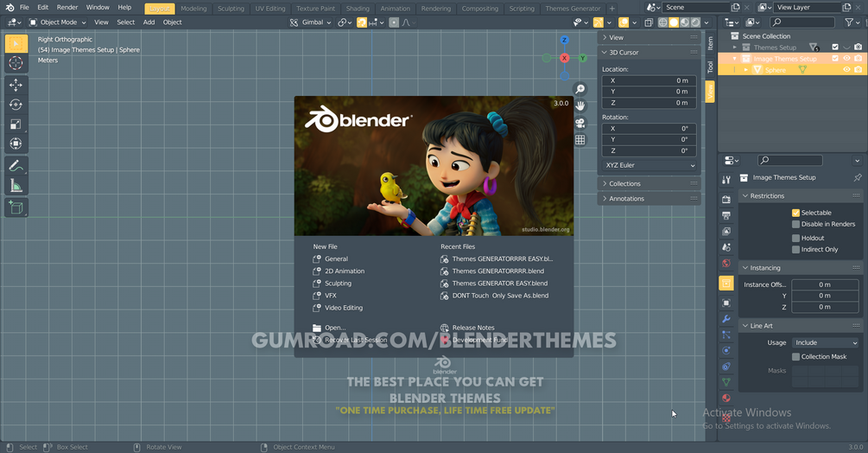Open the Output properties tab icon
This screenshot has height=453, width=868.
(726, 215)
